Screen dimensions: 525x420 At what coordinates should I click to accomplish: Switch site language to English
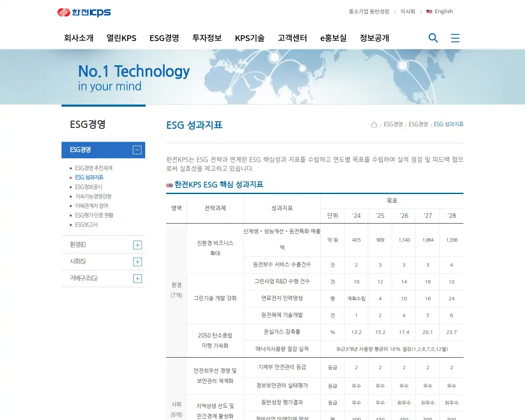tap(443, 11)
